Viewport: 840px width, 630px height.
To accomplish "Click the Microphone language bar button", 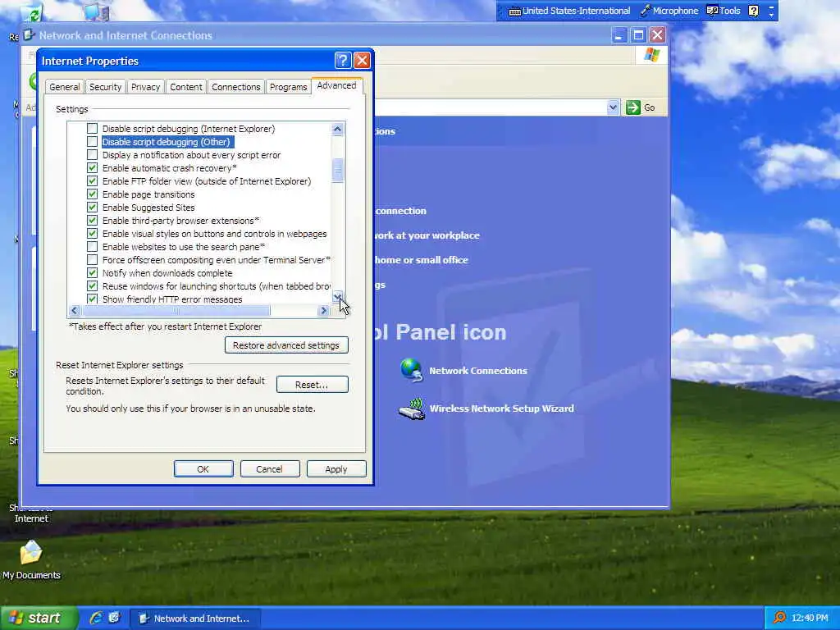I will [669, 11].
